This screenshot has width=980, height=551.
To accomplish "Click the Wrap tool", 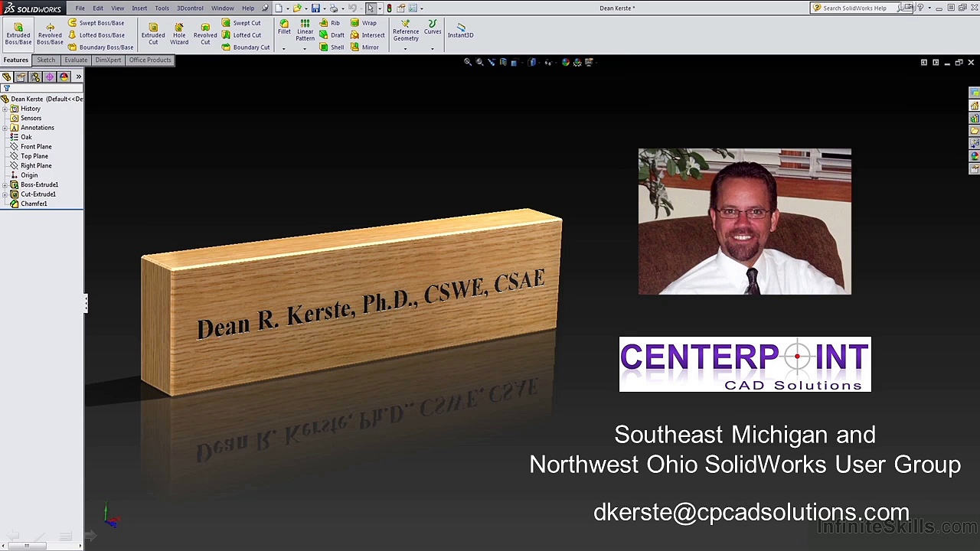I will pyautogui.click(x=364, y=23).
